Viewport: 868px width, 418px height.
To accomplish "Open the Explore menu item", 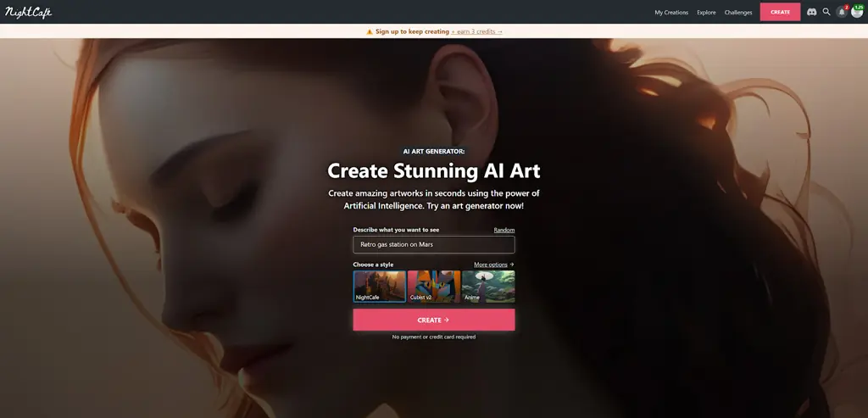I will [706, 12].
